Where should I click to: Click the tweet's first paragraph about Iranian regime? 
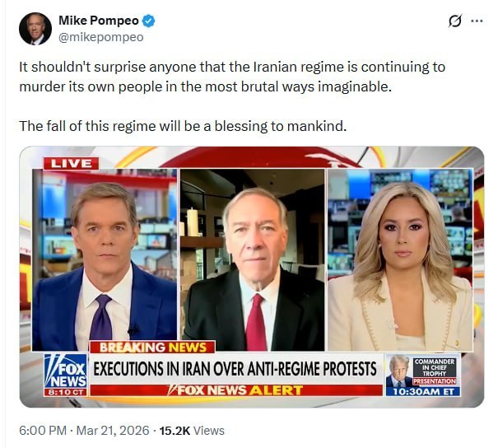point(232,77)
